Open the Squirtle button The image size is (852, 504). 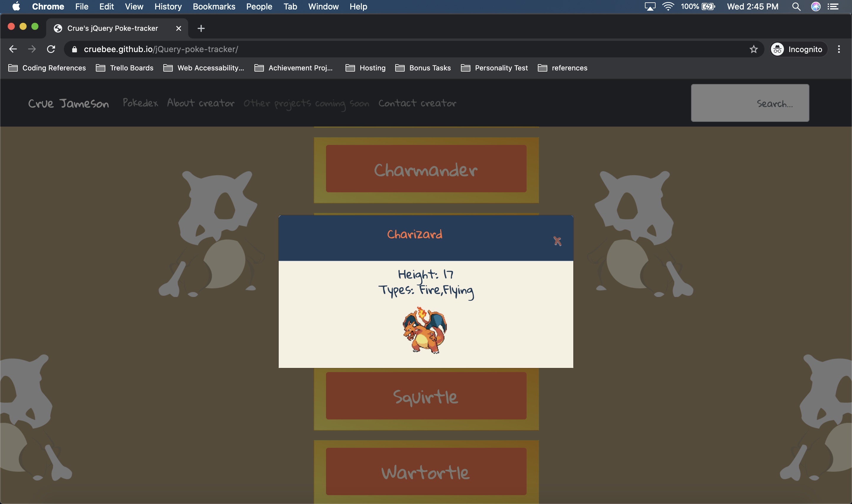point(426,396)
